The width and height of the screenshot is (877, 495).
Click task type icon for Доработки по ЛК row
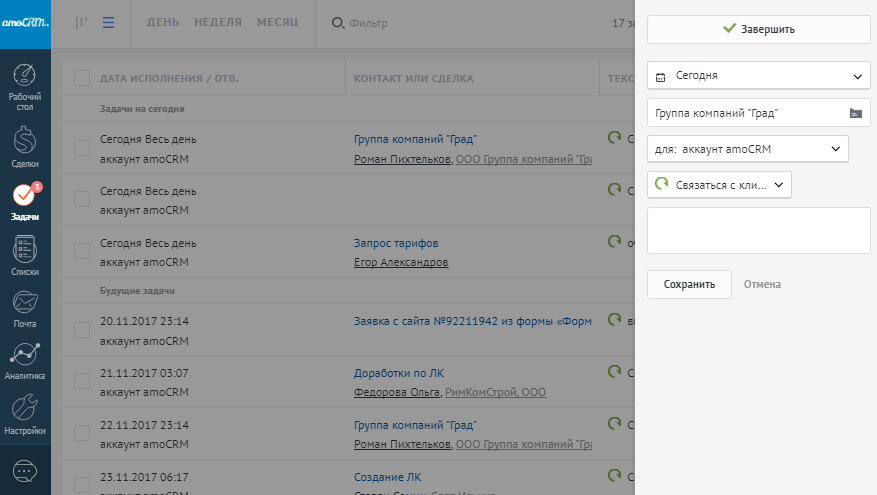coord(614,371)
